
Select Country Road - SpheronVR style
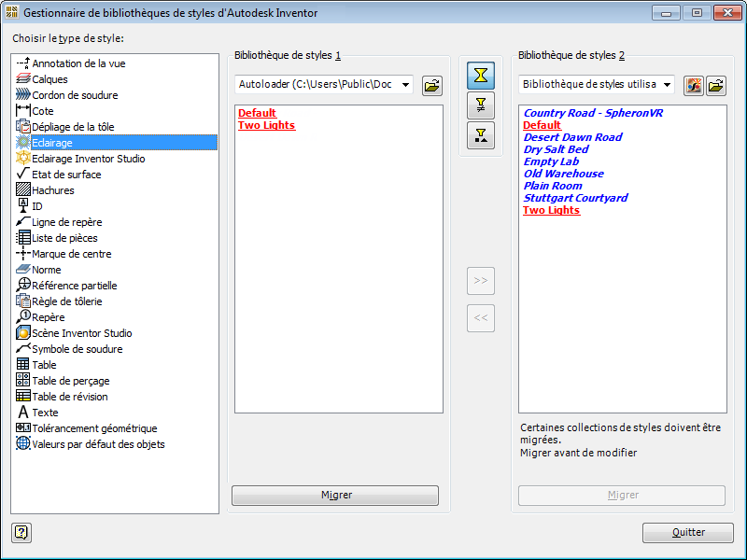point(593,113)
